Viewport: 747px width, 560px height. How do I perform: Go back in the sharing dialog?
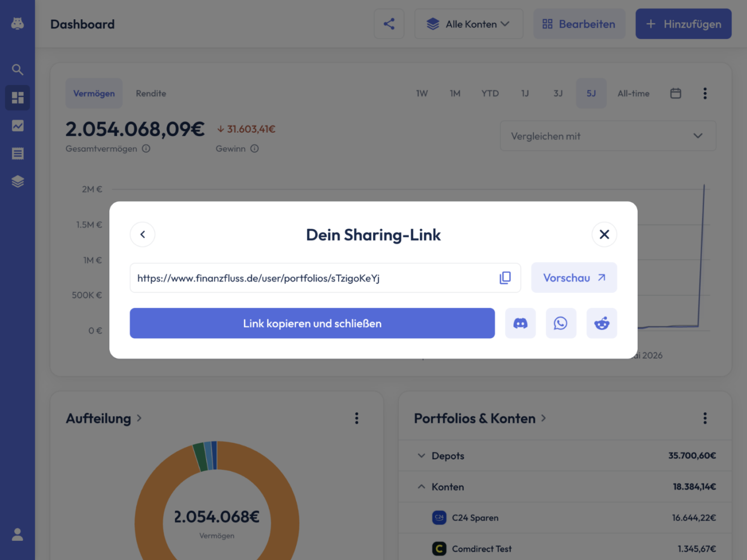[x=143, y=234]
